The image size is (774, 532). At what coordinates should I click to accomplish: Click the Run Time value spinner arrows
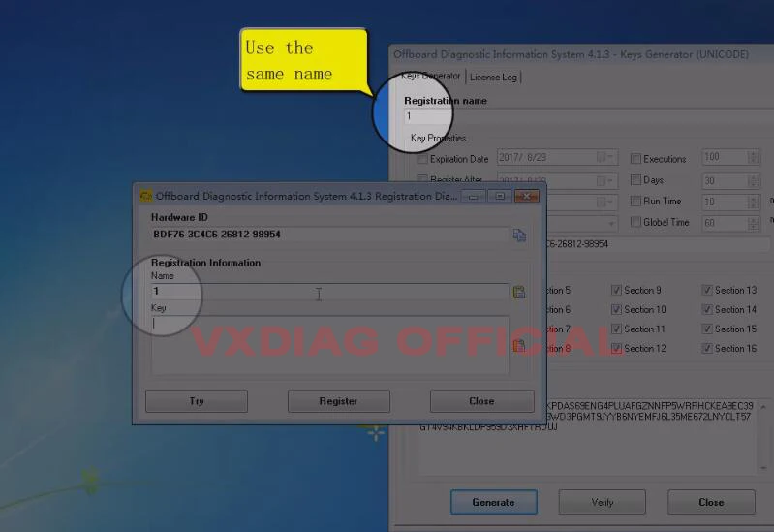(753, 202)
